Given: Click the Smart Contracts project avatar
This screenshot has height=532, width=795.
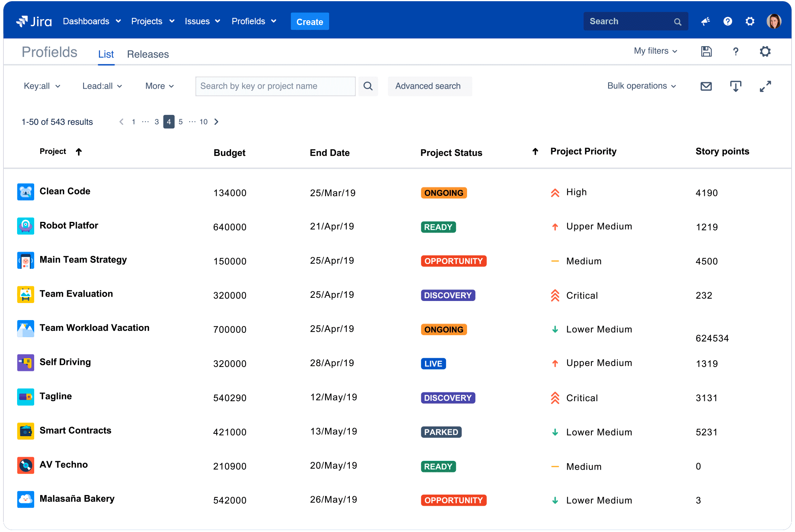Looking at the screenshot, I should [25, 431].
